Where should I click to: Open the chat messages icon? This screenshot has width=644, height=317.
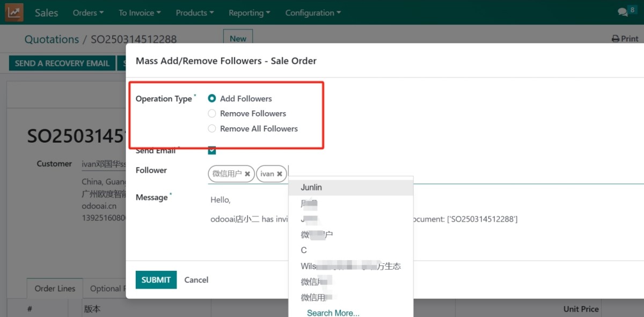[x=623, y=12]
